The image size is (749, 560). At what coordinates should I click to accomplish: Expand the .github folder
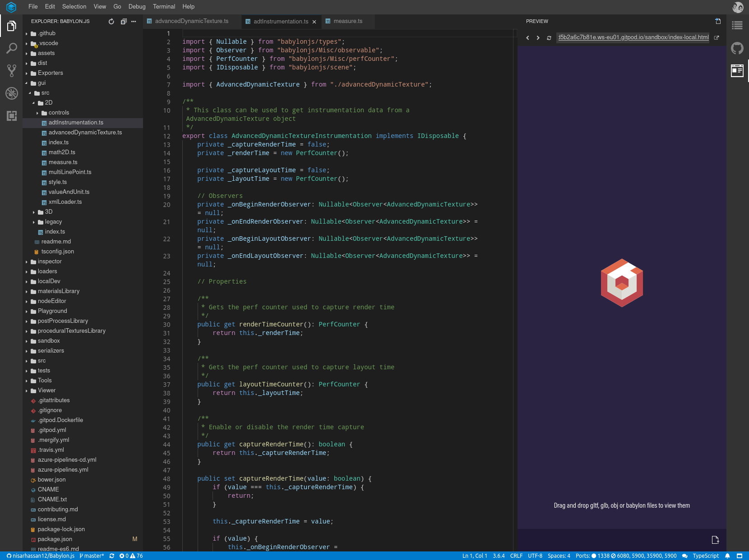(x=83, y=33)
